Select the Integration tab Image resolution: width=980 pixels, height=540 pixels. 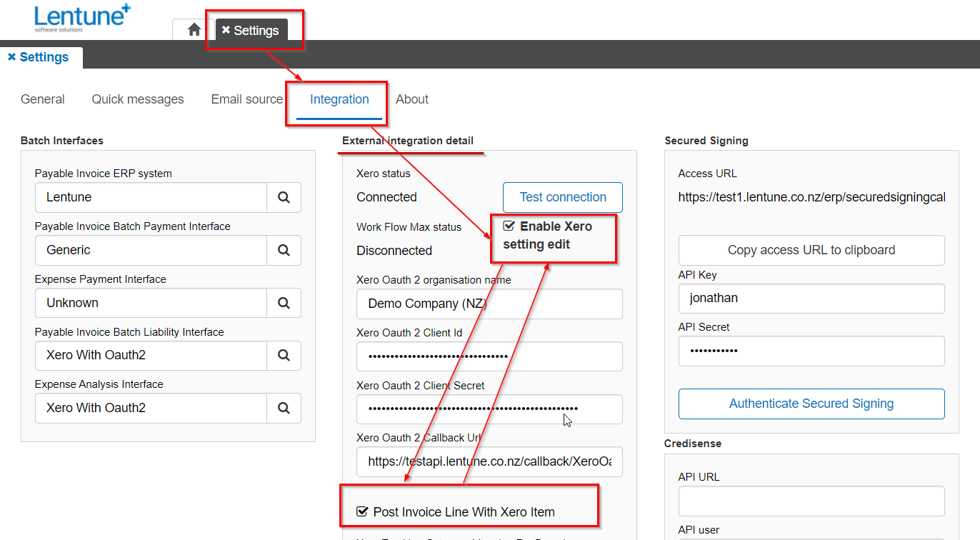(x=339, y=99)
